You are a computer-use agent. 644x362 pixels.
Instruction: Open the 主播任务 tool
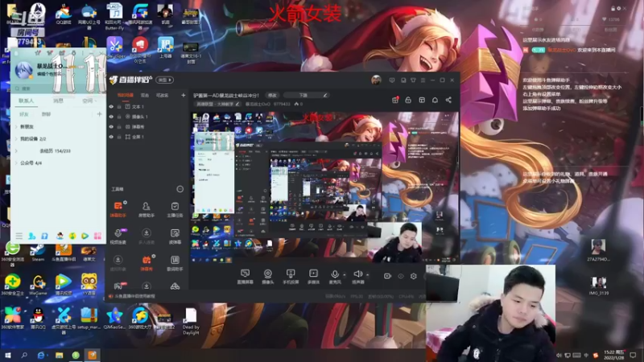point(175,209)
